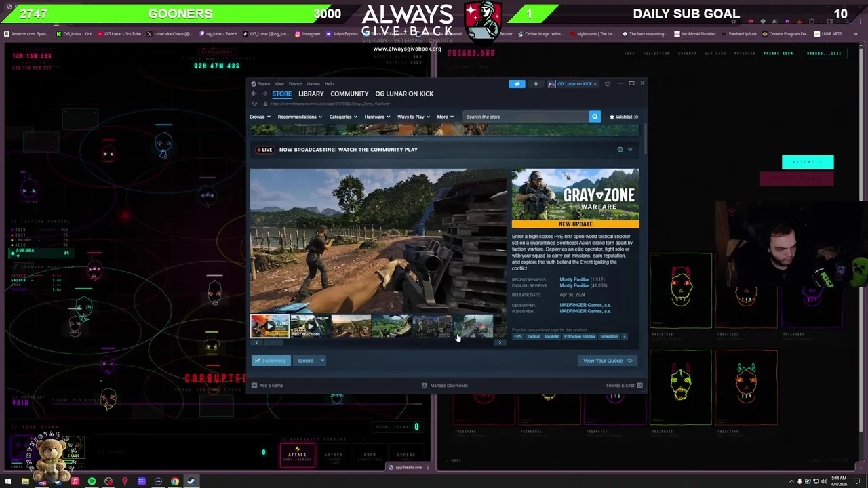Open Spotify from the taskbar

[92, 481]
